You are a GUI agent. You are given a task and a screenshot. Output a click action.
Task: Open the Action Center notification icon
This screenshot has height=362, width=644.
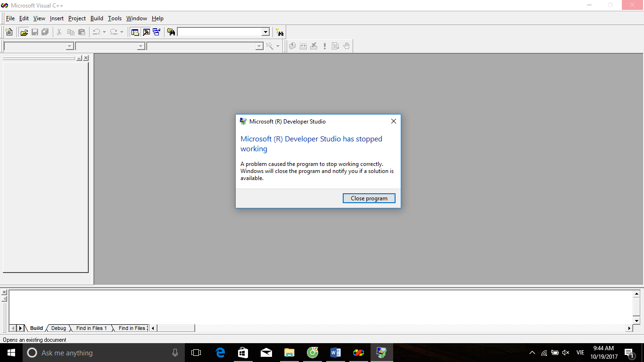629,353
